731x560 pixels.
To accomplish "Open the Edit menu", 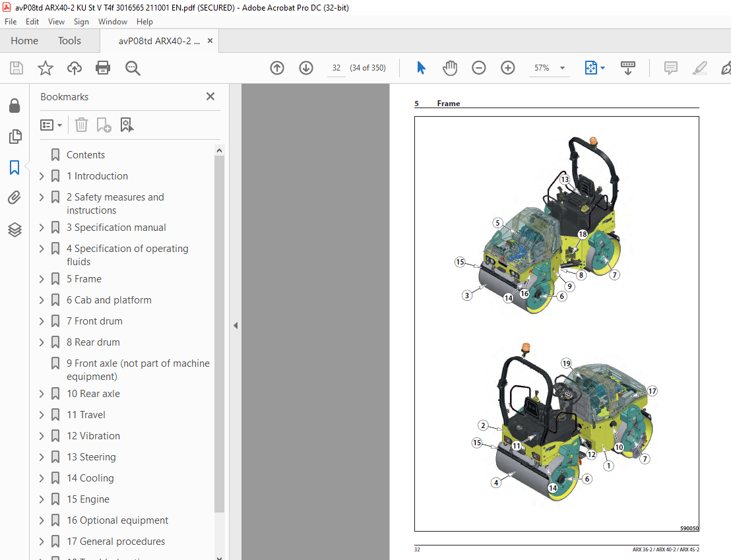I will (x=32, y=22).
